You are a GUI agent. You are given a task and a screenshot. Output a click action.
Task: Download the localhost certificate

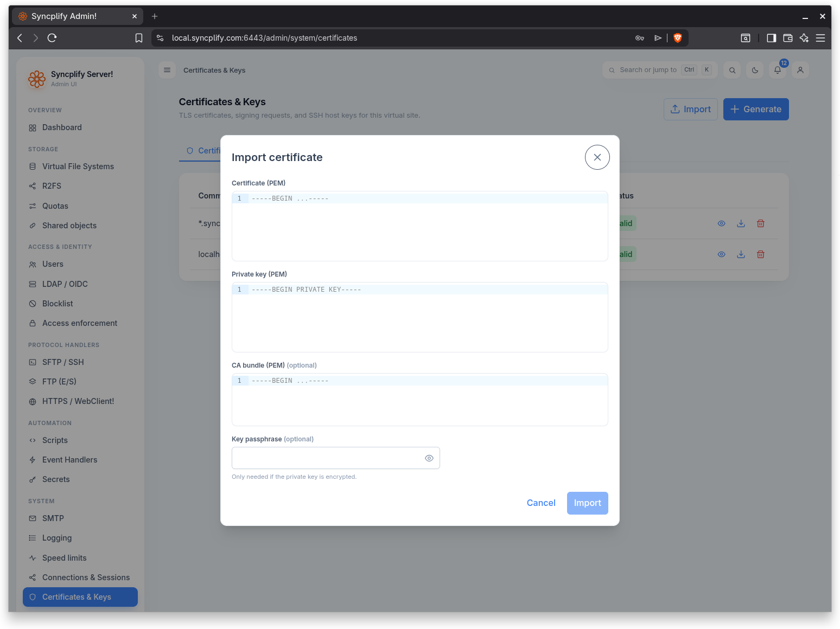click(x=741, y=254)
